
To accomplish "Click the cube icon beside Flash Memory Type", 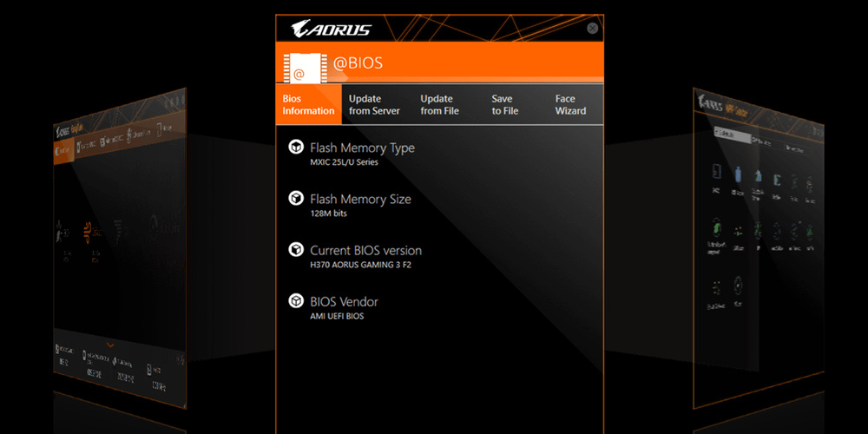I will [296, 148].
